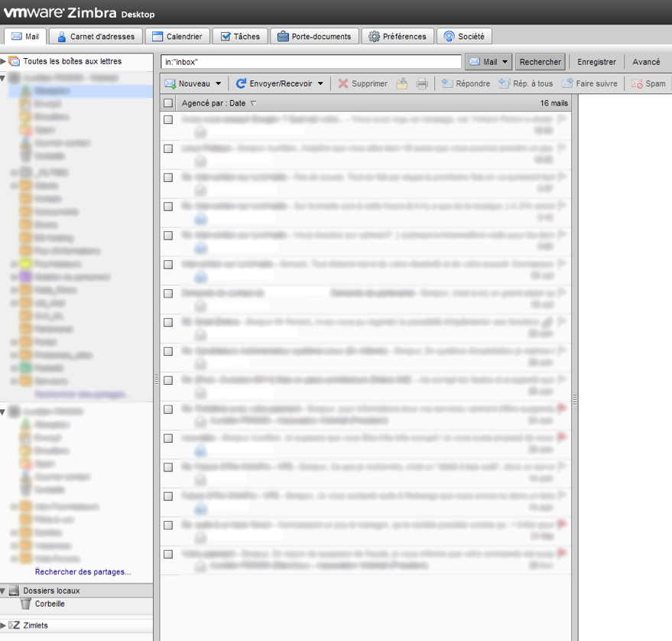Click the Zimlets label

36,626
